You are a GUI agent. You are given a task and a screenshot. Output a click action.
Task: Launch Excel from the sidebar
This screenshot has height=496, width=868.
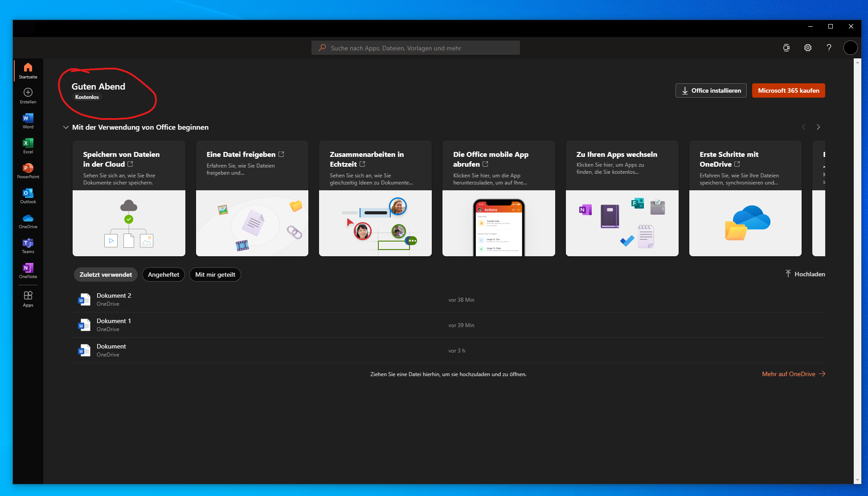pyautogui.click(x=28, y=145)
